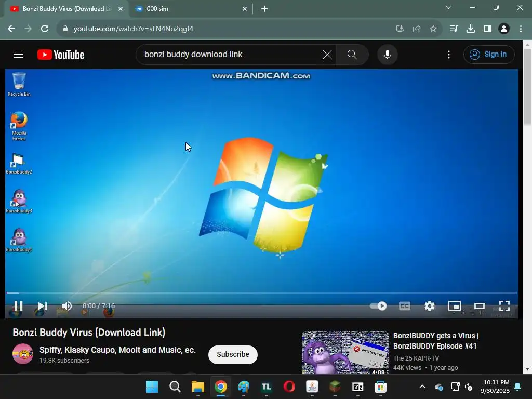Click the channel avatar picture
This screenshot has width=532, height=399.
click(x=23, y=354)
